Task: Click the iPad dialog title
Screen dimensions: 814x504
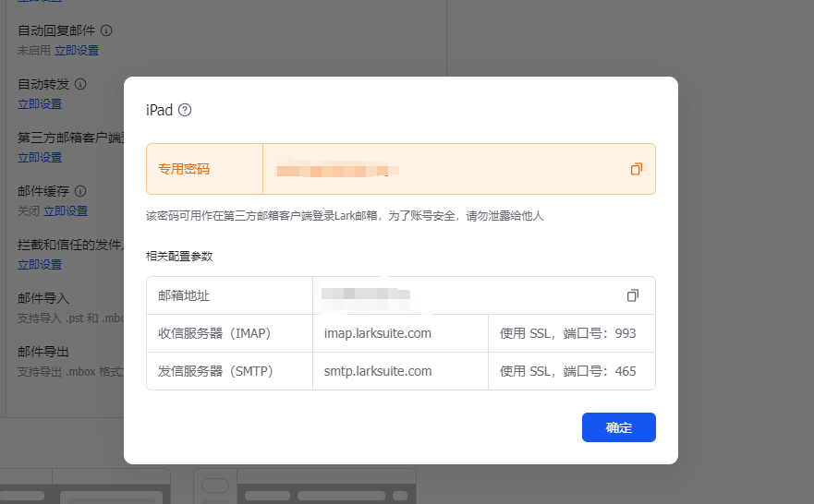Action: (159, 110)
